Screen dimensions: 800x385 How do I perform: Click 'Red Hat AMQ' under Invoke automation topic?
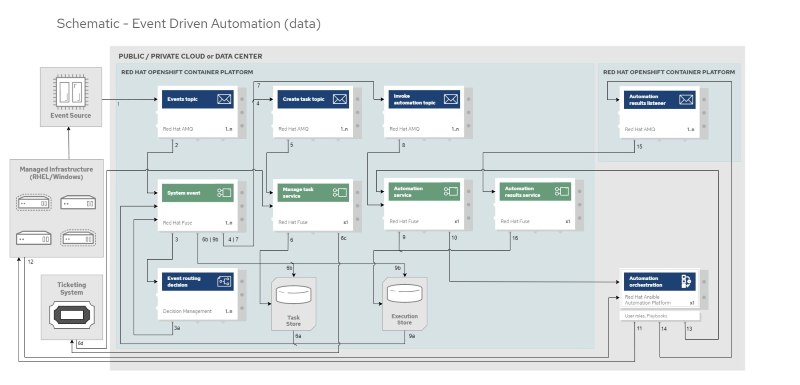pos(405,129)
